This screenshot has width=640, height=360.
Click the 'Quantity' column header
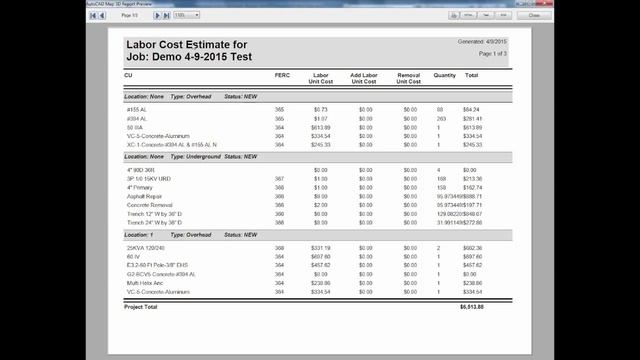click(444, 75)
